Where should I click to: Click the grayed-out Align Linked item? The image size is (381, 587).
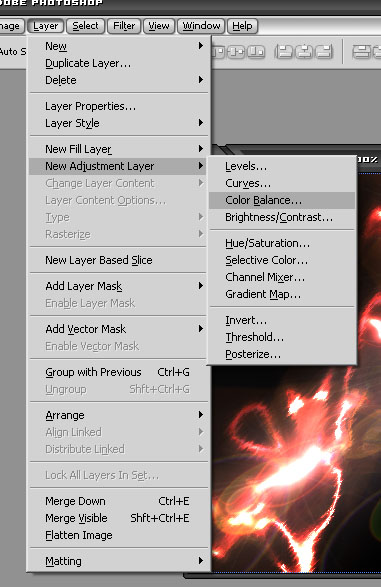pos(118,432)
